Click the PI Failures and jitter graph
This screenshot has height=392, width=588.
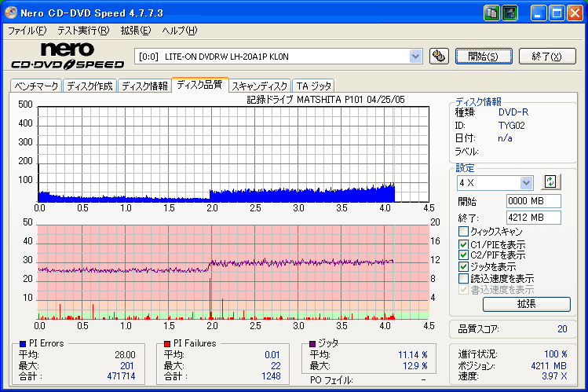tap(233, 272)
